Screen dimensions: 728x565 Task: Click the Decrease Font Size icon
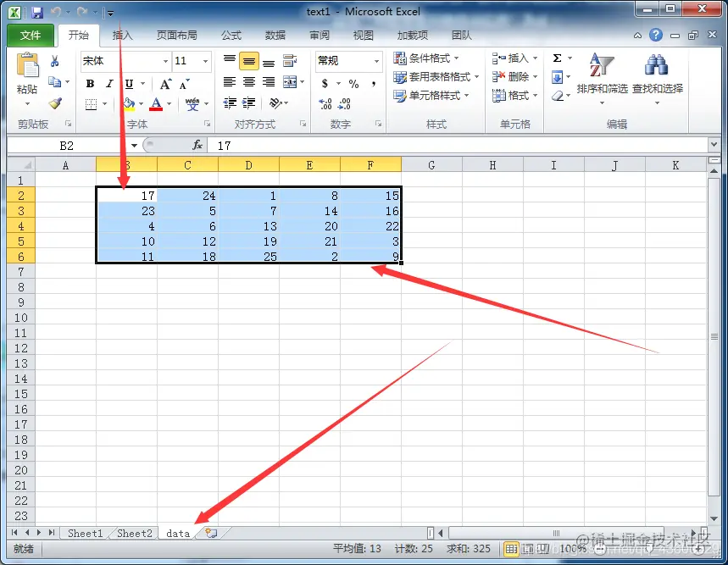point(184,85)
